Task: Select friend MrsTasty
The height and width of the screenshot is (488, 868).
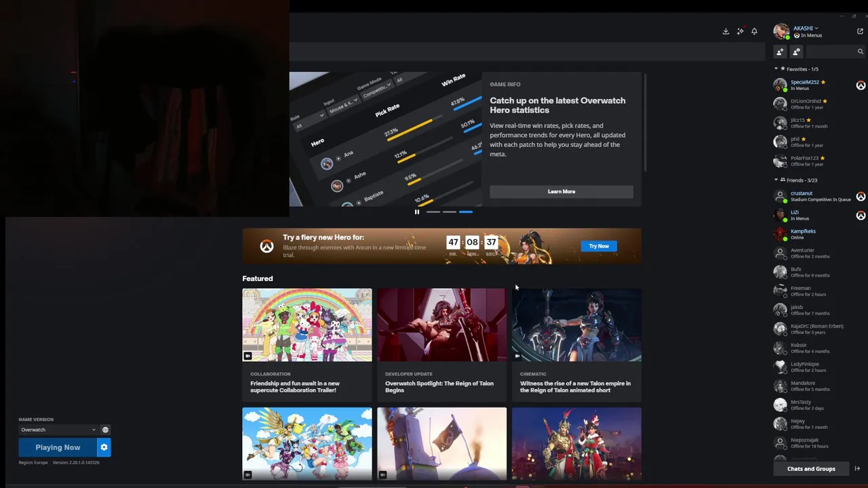Action: 819,405
